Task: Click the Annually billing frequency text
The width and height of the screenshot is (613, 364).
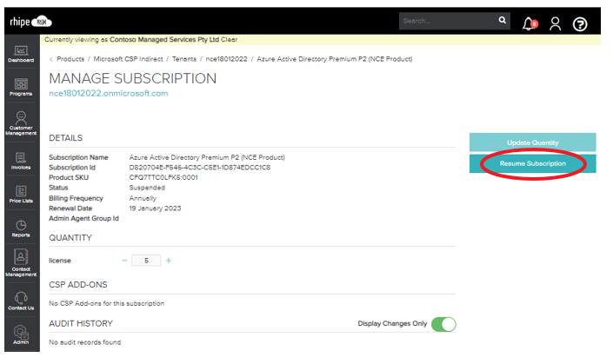Action: click(143, 198)
